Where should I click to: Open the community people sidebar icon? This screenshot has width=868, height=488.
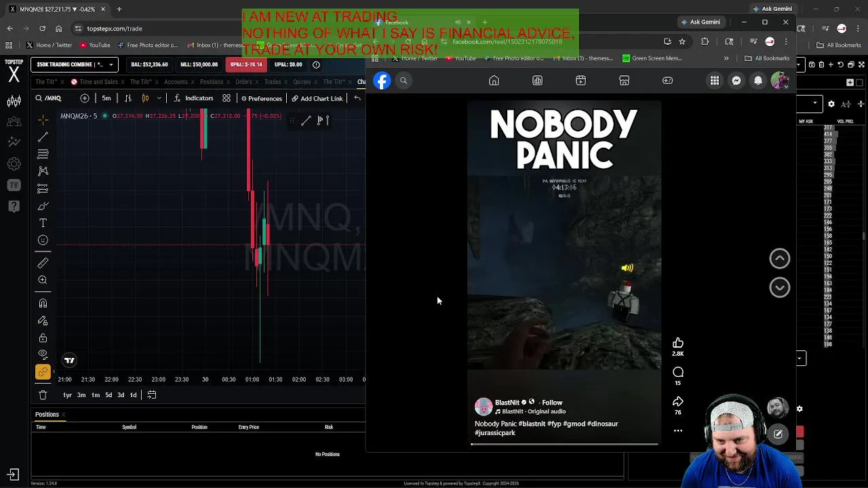pyautogui.click(x=14, y=121)
